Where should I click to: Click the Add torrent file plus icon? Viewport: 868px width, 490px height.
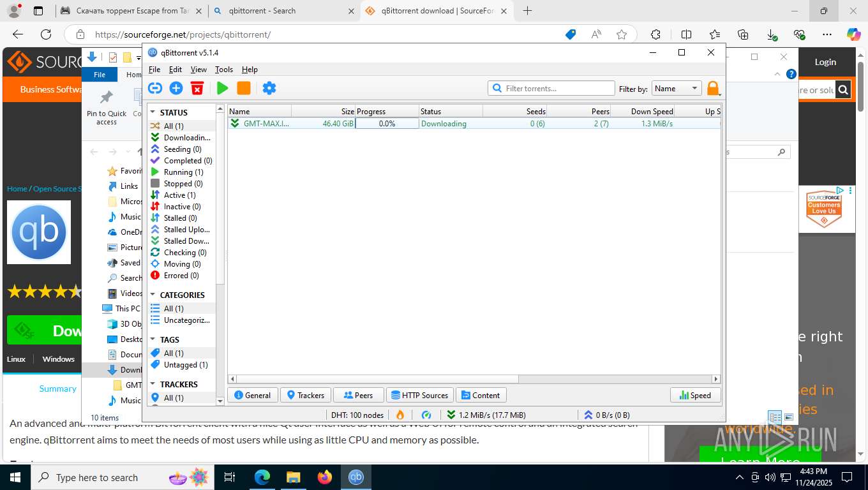176,88
